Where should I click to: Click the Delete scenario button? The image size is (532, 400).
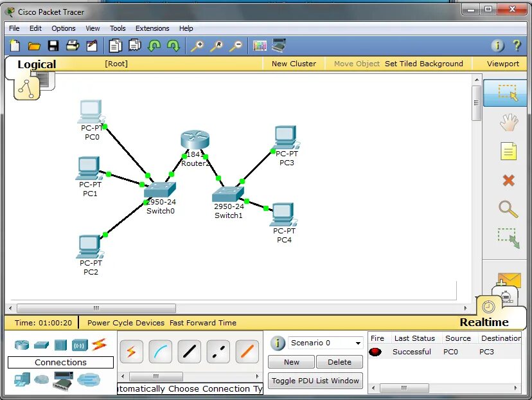340,362
